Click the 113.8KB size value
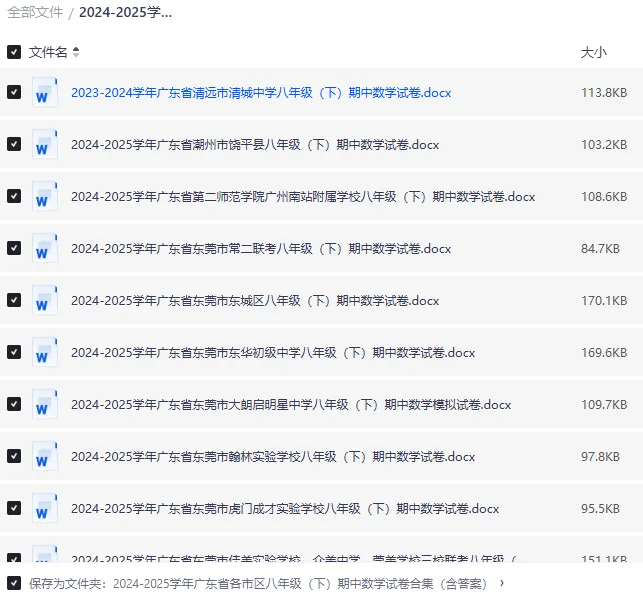This screenshot has width=643, height=596. [x=604, y=93]
